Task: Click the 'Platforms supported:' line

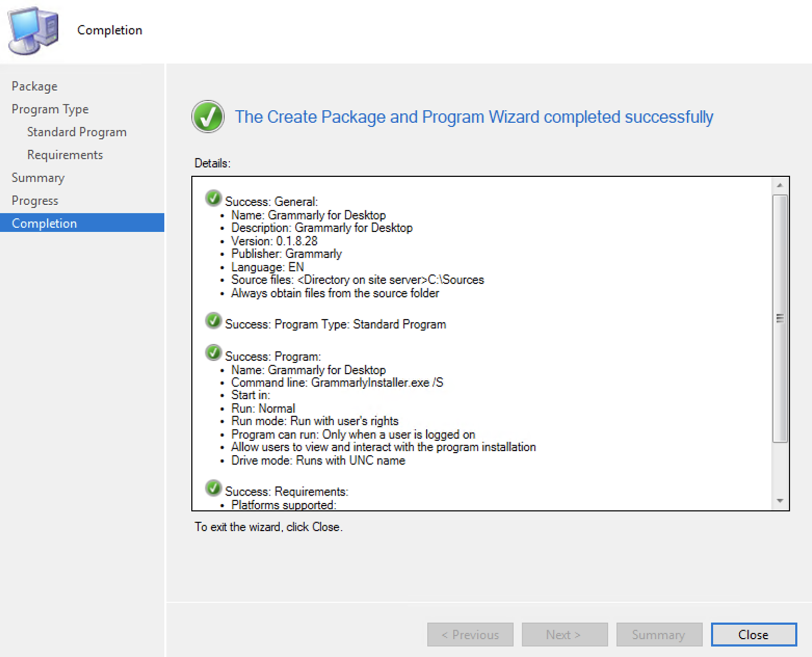Action: tap(284, 505)
